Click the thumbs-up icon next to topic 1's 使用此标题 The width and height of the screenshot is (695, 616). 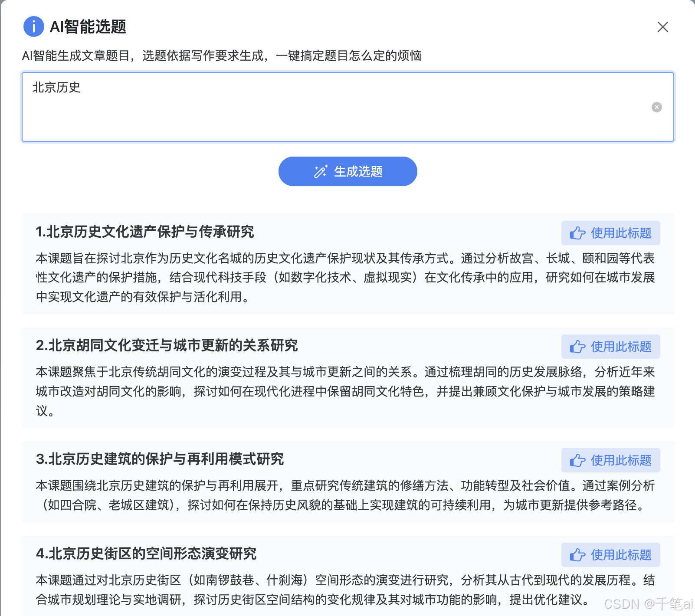click(x=577, y=233)
